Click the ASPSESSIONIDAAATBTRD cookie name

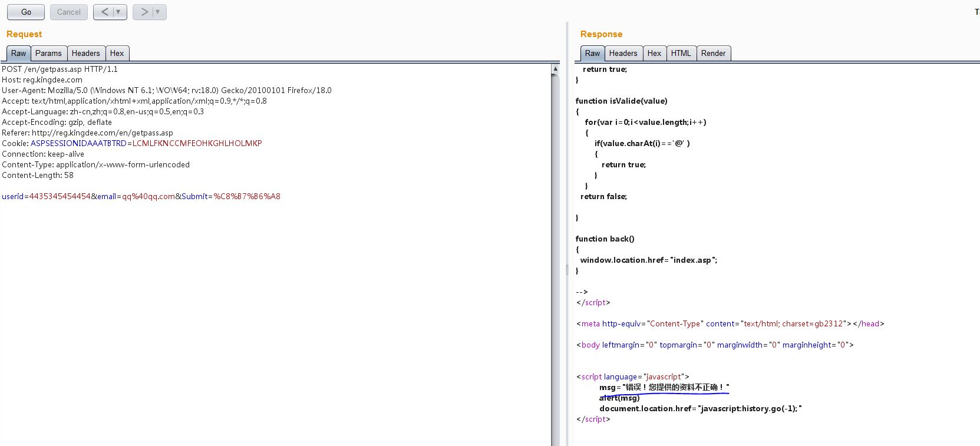click(x=78, y=143)
